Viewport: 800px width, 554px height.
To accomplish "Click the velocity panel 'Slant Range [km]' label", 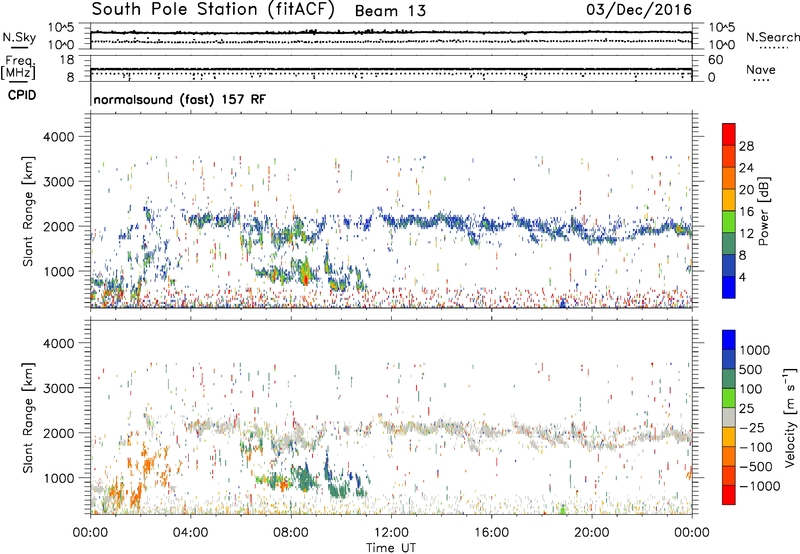I will click(x=28, y=418).
